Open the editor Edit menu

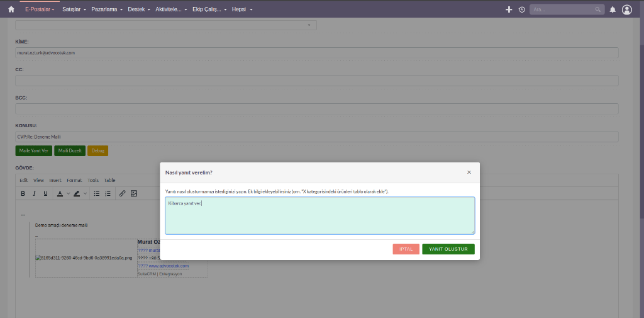click(24, 180)
